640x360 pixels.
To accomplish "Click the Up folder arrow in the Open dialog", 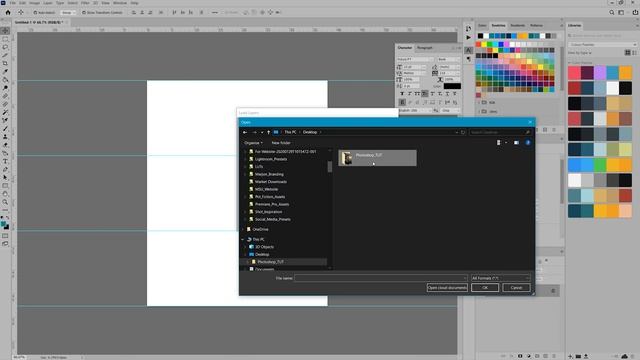I will [268, 132].
